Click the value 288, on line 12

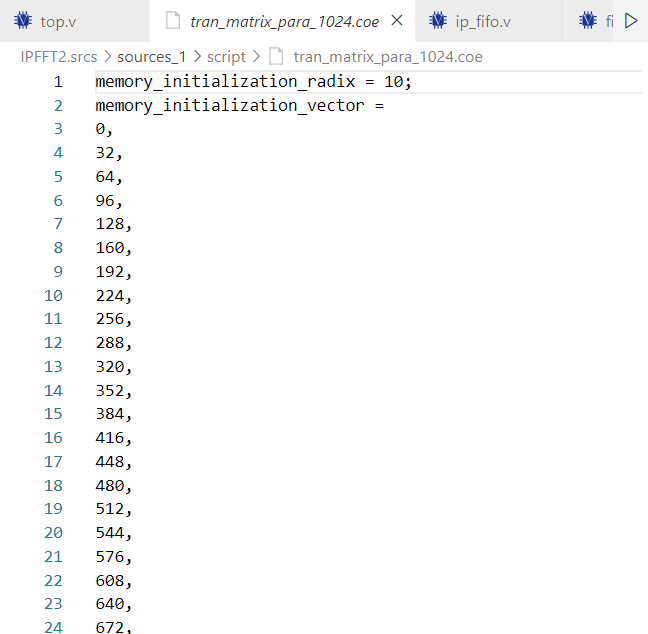click(x=114, y=343)
